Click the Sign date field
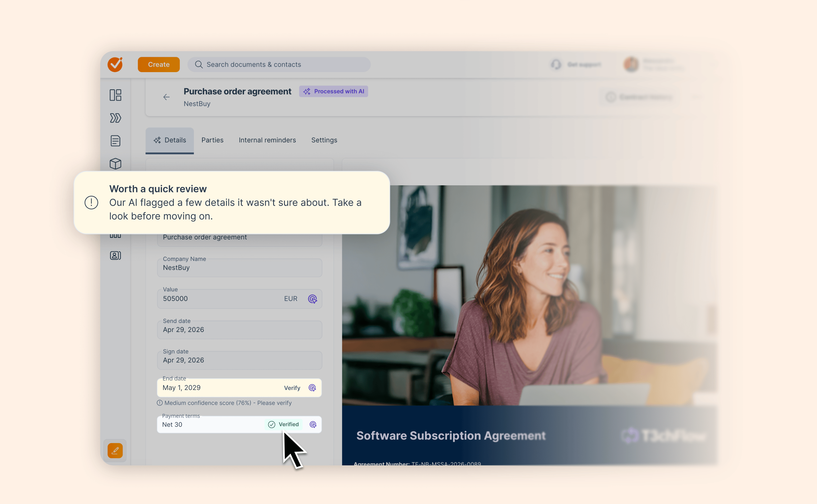This screenshot has width=817, height=504. pos(239,360)
